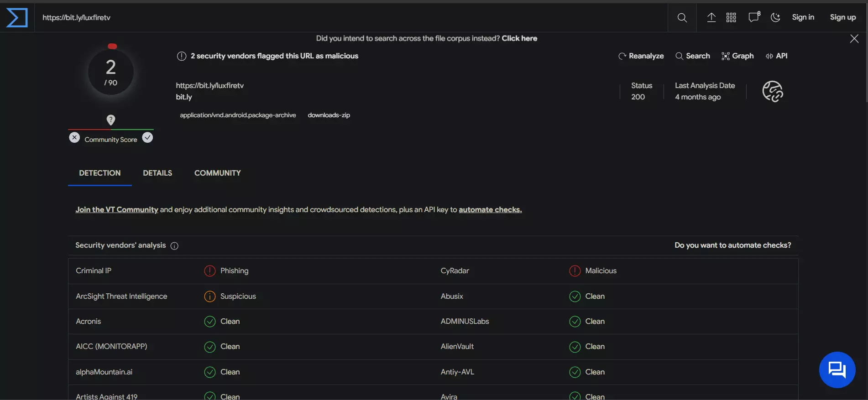
Task: Click Acronis Clean check icon
Action: (209, 322)
